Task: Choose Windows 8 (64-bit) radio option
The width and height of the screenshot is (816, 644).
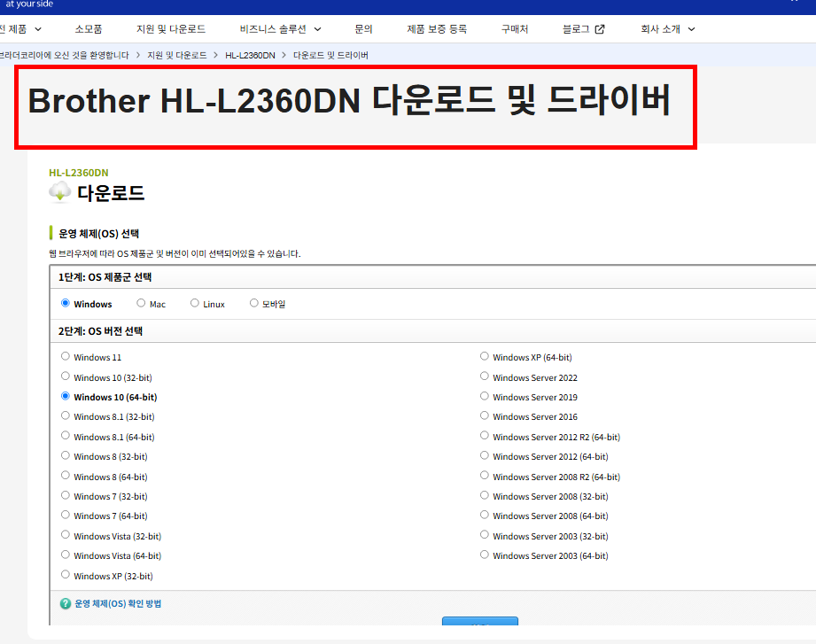Action: point(65,476)
